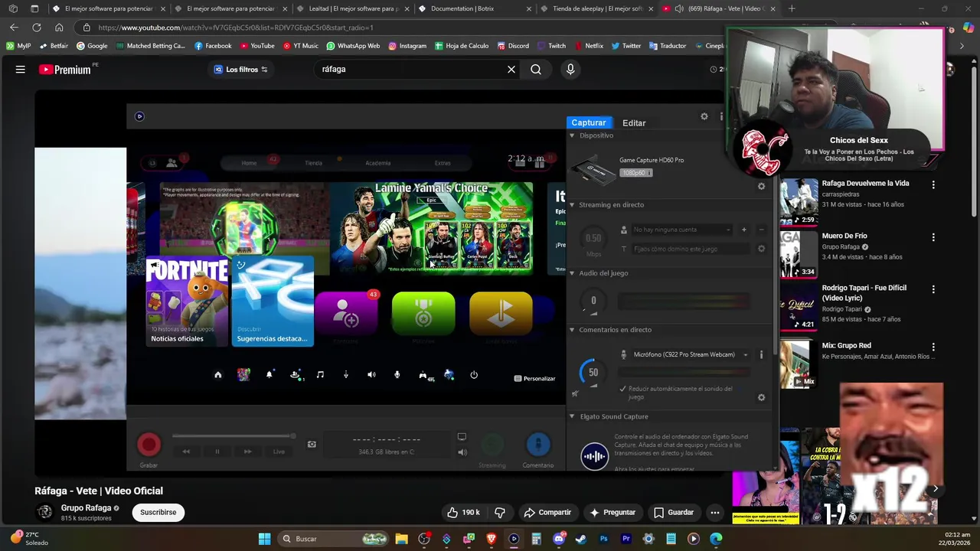
Task: Click the PlayStation power icon
Action: tap(474, 375)
